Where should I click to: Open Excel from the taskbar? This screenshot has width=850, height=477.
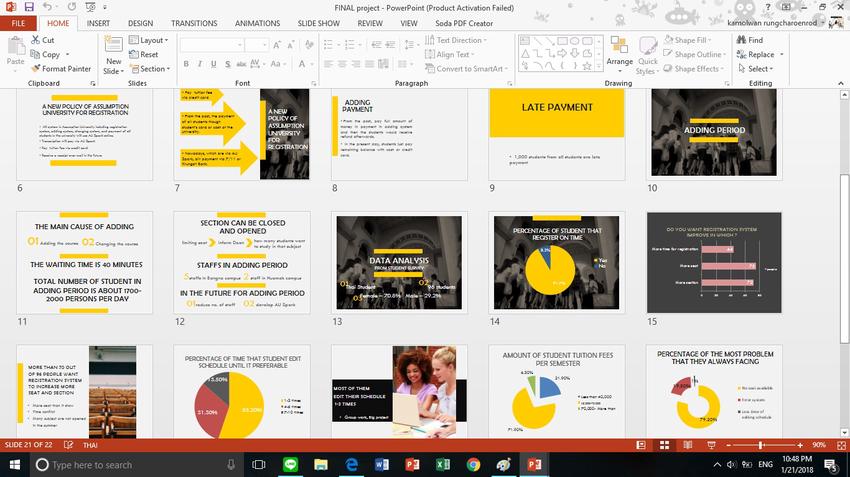coord(443,465)
